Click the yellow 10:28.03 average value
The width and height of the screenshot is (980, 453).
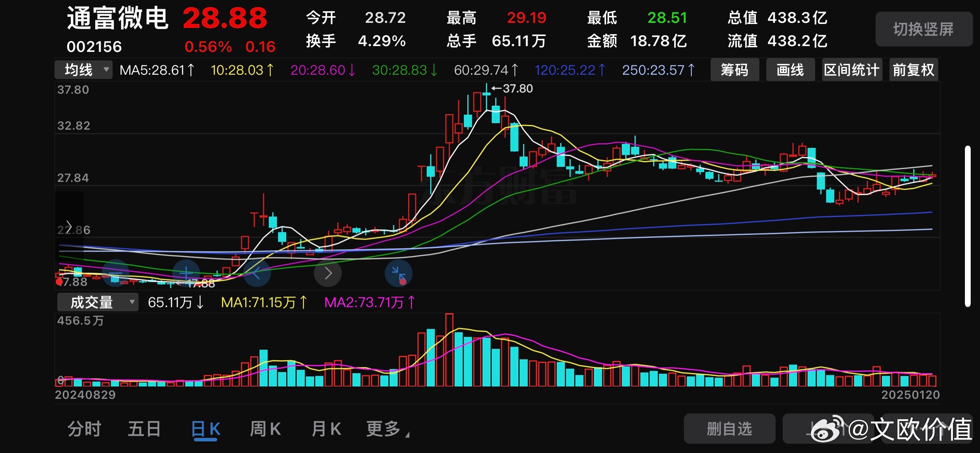pos(242,70)
